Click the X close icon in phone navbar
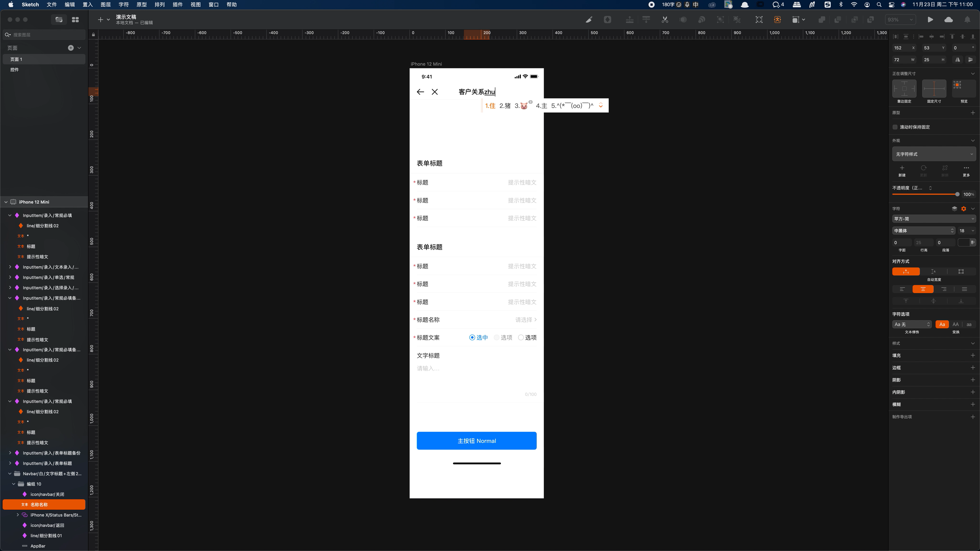Viewport: 980px width, 551px height. pyautogui.click(x=435, y=92)
